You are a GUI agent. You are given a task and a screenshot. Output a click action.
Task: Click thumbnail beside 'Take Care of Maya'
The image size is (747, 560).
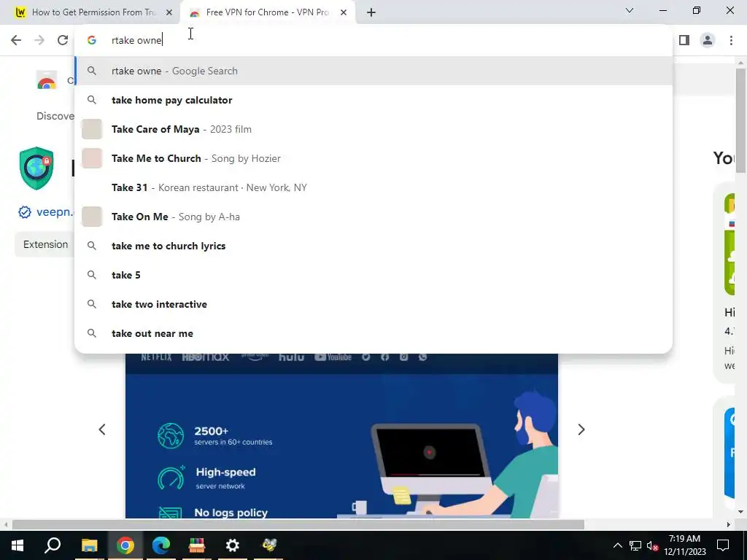pyautogui.click(x=92, y=129)
